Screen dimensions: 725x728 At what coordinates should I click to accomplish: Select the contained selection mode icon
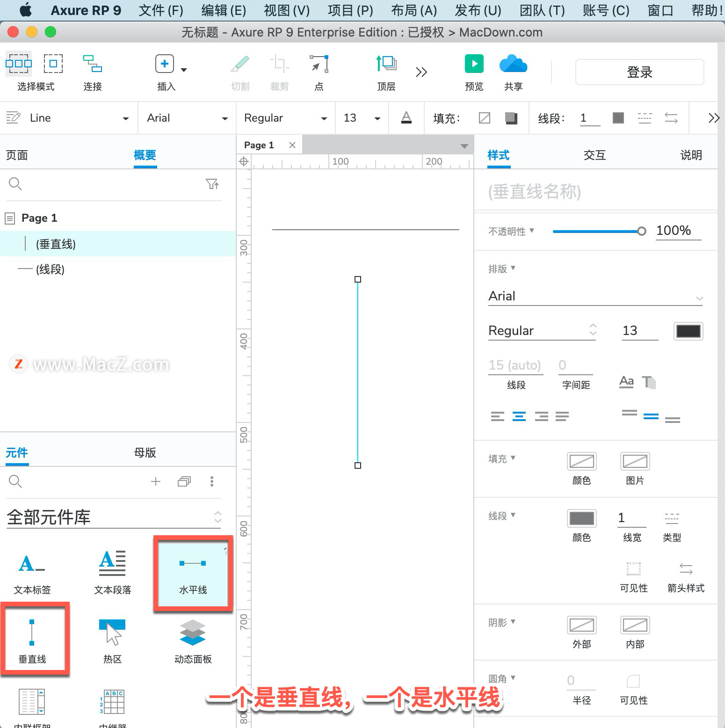[53, 64]
